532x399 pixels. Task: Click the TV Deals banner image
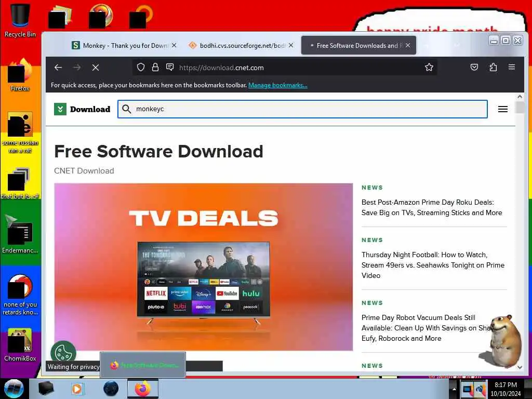[x=204, y=267]
